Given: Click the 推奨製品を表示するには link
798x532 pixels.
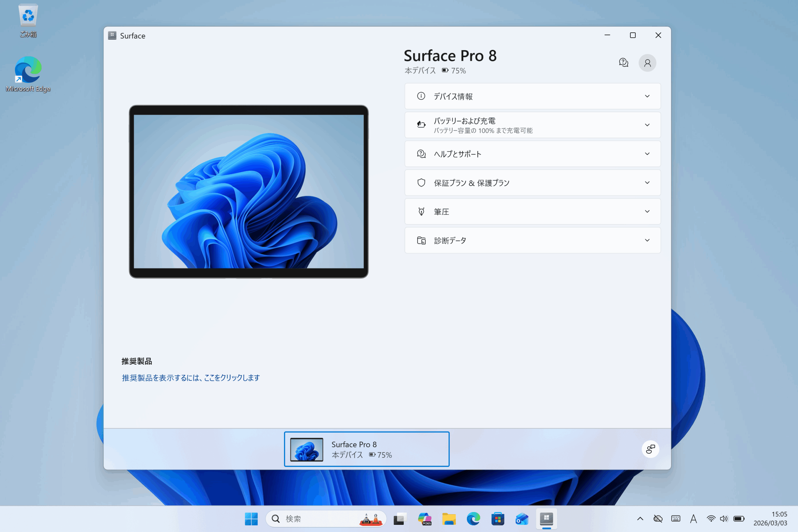Looking at the screenshot, I should point(191,378).
